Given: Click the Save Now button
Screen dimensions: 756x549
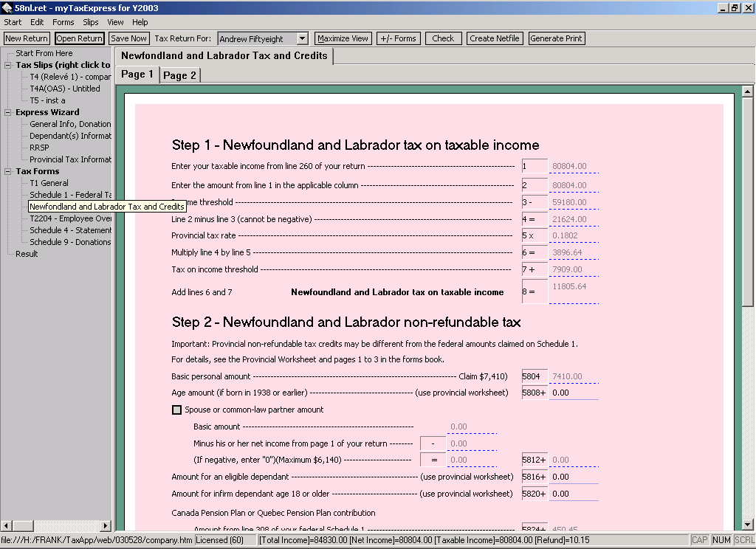Looking at the screenshot, I should click(128, 38).
